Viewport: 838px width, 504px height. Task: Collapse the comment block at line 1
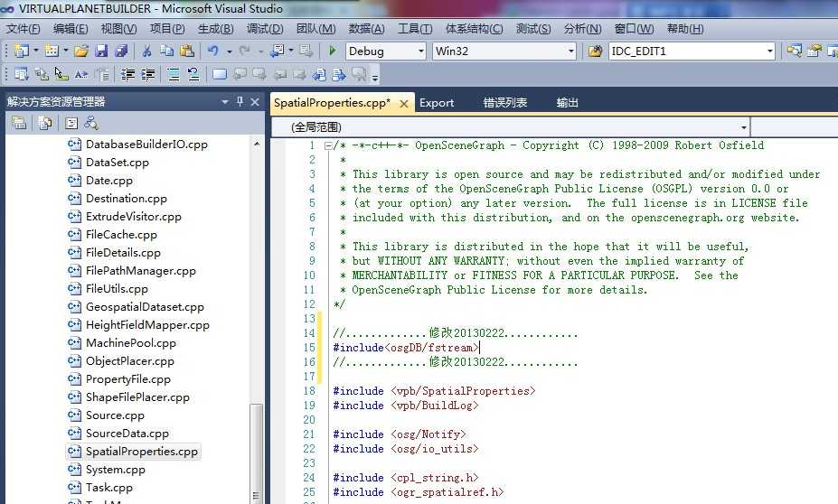pyautogui.click(x=327, y=145)
